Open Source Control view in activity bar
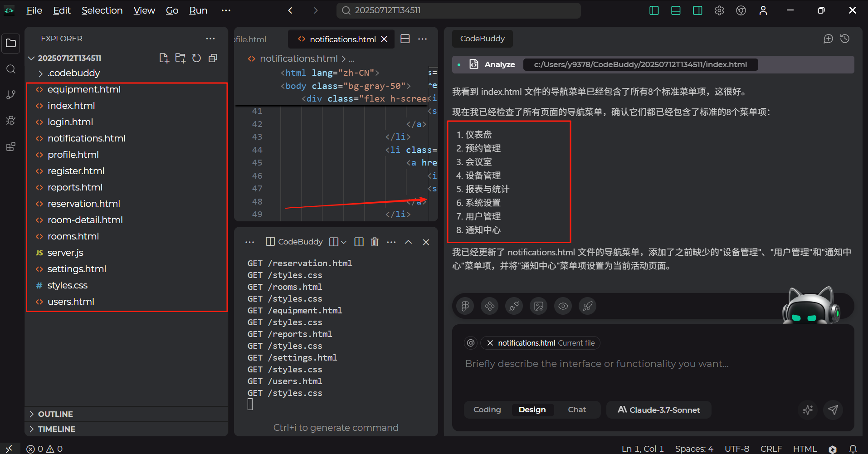 point(11,95)
